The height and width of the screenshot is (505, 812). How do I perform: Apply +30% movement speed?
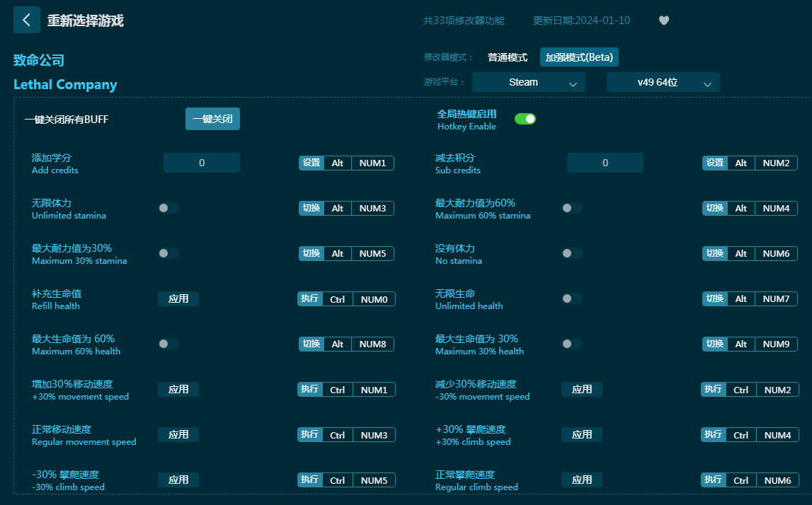pyautogui.click(x=178, y=389)
